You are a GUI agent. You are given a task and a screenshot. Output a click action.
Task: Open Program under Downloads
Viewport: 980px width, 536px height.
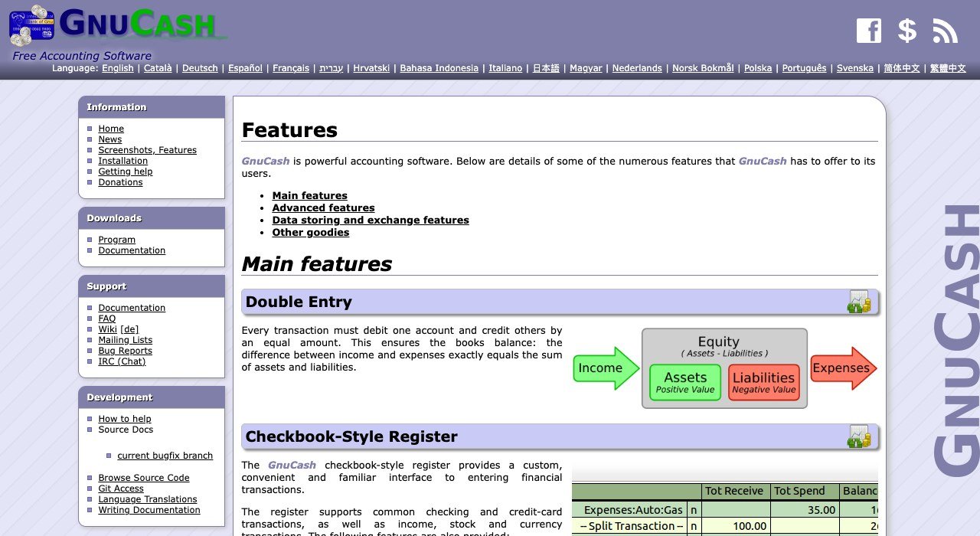116,240
